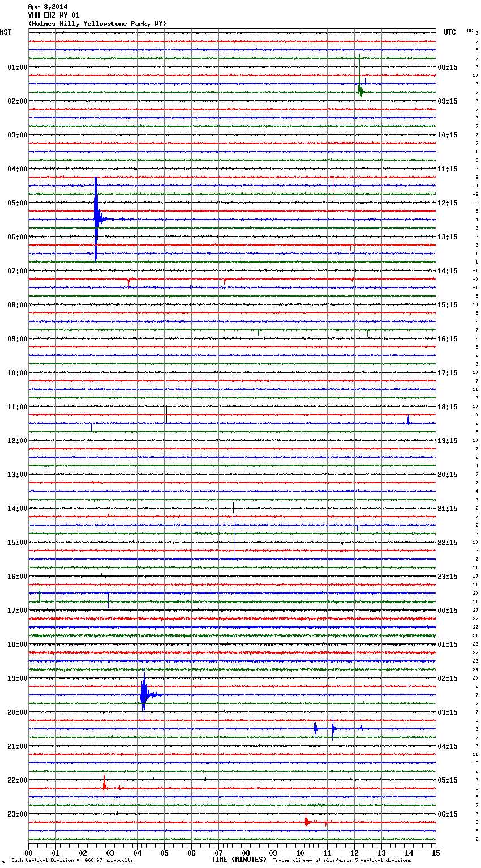The image size is (481, 868).
Task: Click the 04:15 UTC time label
Action: (x=448, y=746)
